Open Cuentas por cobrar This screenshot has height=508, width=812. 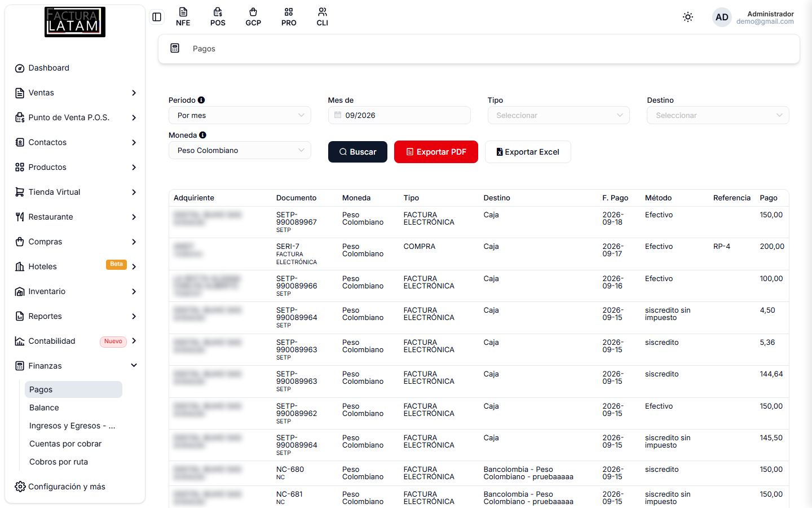click(x=73, y=444)
